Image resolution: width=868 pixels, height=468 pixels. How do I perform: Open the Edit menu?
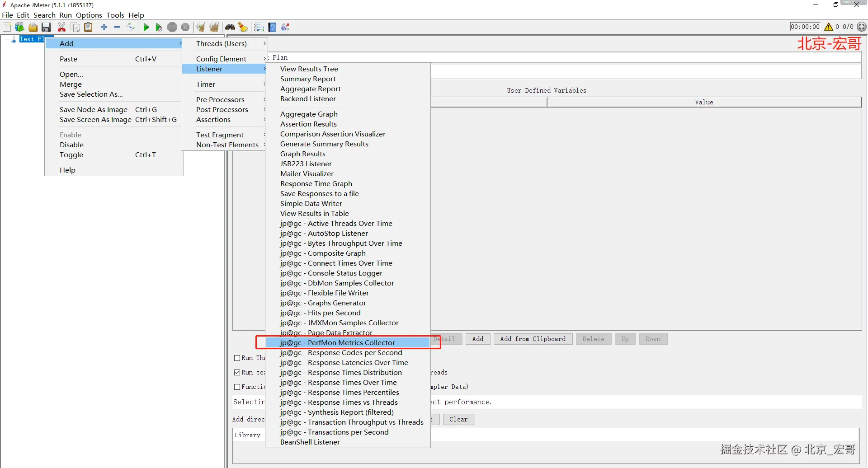[23, 15]
